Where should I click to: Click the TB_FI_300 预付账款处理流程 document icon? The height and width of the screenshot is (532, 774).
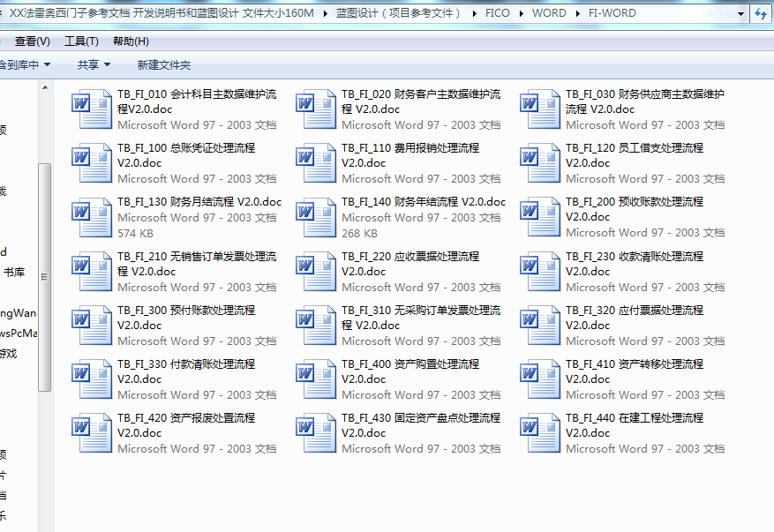point(92,326)
